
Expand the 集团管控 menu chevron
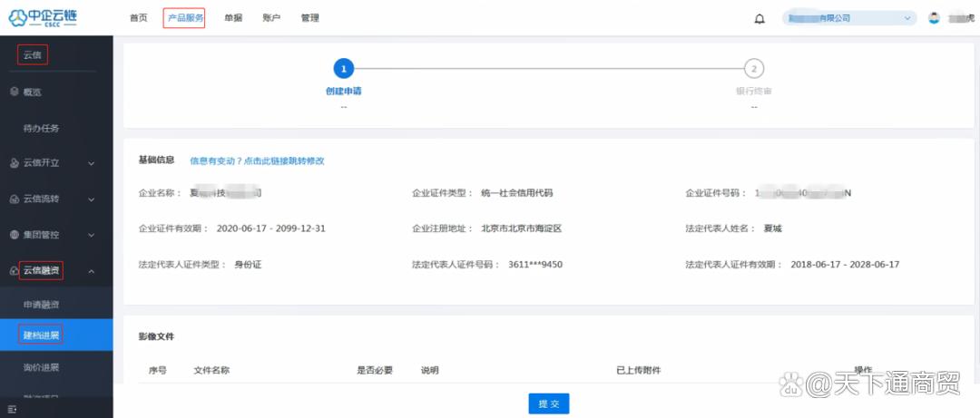92,236
